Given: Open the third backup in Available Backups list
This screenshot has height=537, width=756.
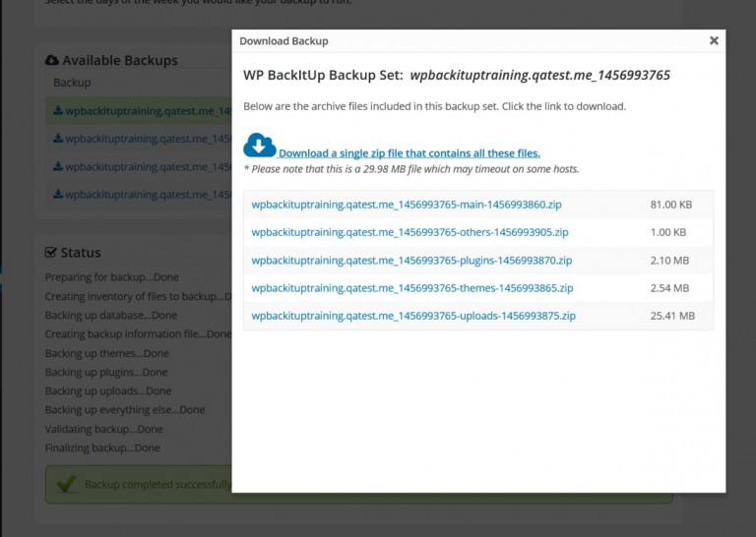Looking at the screenshot, I should pos(149,166).
